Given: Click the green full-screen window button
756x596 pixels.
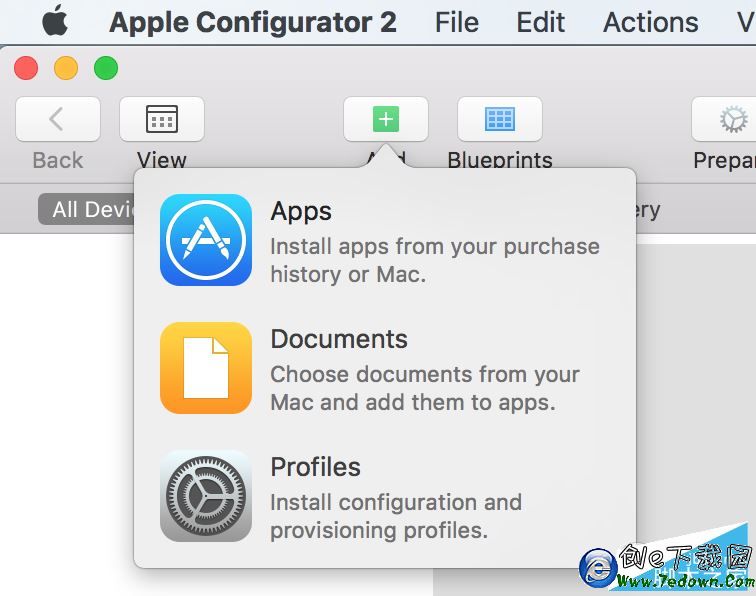Looking at the screenshot, I should click(x=106, y=68).
